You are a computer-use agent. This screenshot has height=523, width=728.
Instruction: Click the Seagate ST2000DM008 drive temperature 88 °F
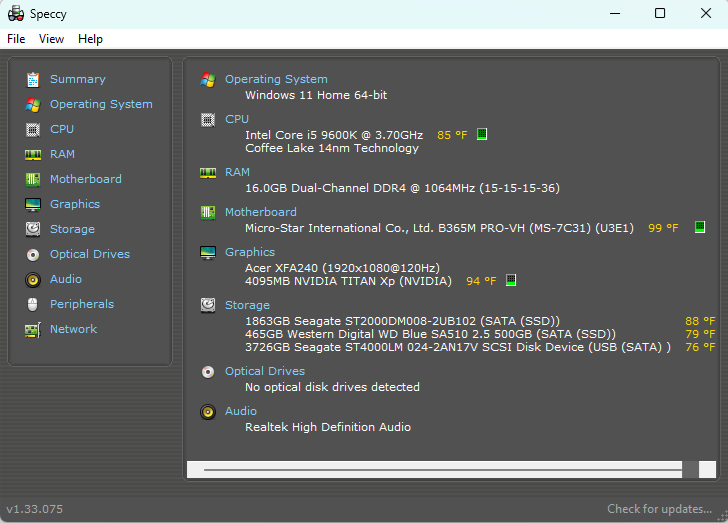point(700,321)
